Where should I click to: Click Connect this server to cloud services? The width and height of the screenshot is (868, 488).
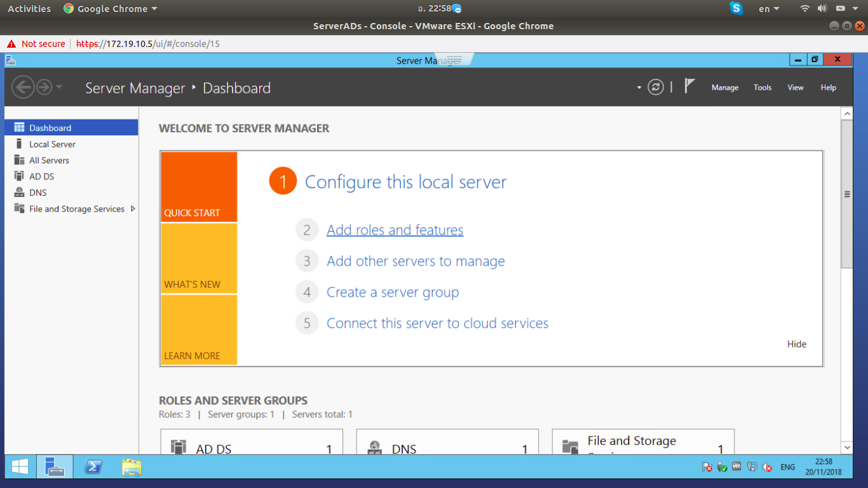pyautogui.click(x=437, y=323)
